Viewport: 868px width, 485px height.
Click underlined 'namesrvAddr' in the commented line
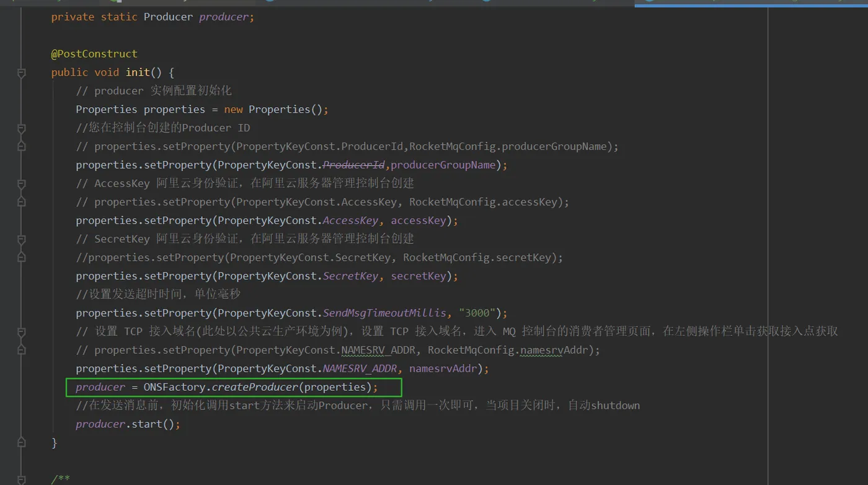[x=554, y=350]
